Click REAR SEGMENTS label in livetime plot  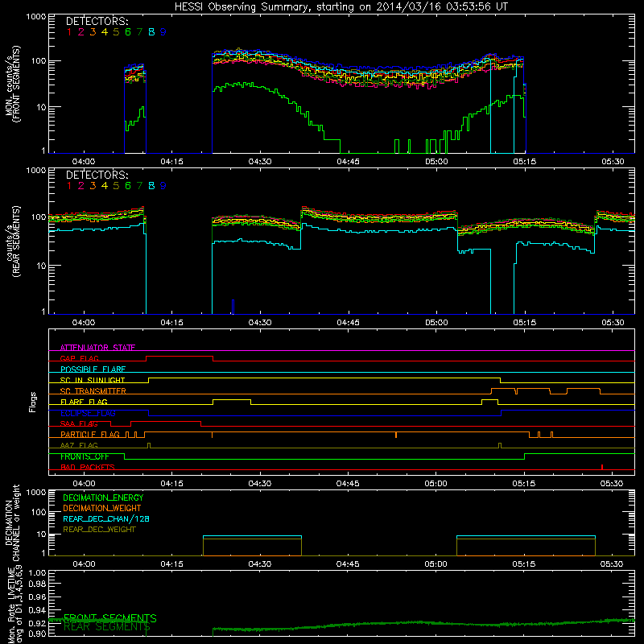click(x=107, y=627)
